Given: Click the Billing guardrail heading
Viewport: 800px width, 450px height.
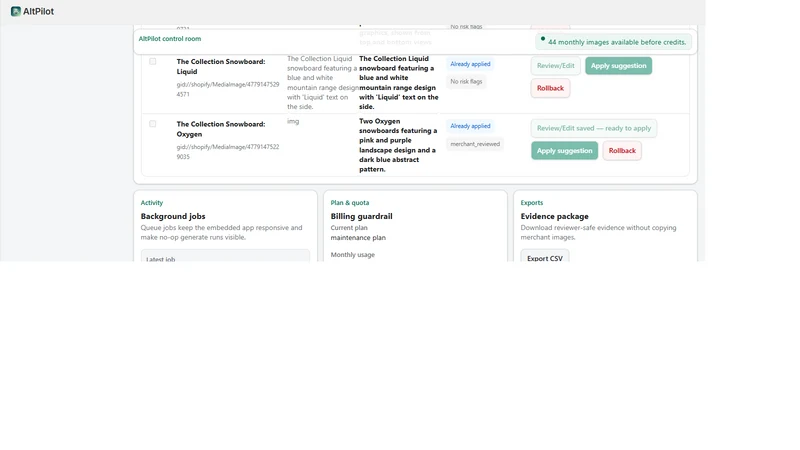Looking at the screenshot, I should click(x=361, y=216).
